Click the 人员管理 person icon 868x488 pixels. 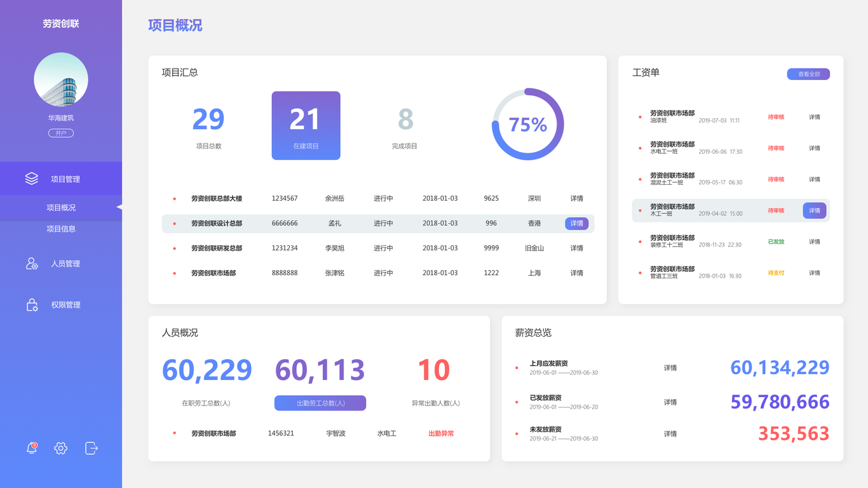tap(32, 263)
